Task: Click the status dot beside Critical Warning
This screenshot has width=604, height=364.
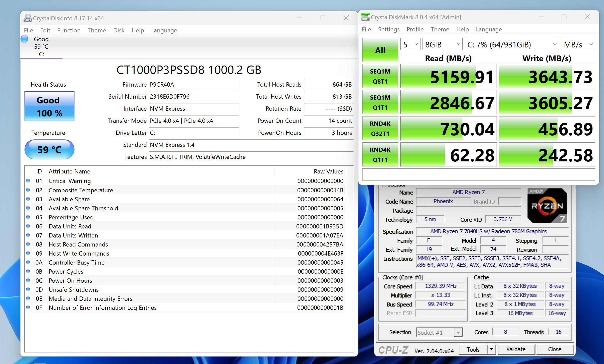Action: pyautogui.click(x=28, y=181)
